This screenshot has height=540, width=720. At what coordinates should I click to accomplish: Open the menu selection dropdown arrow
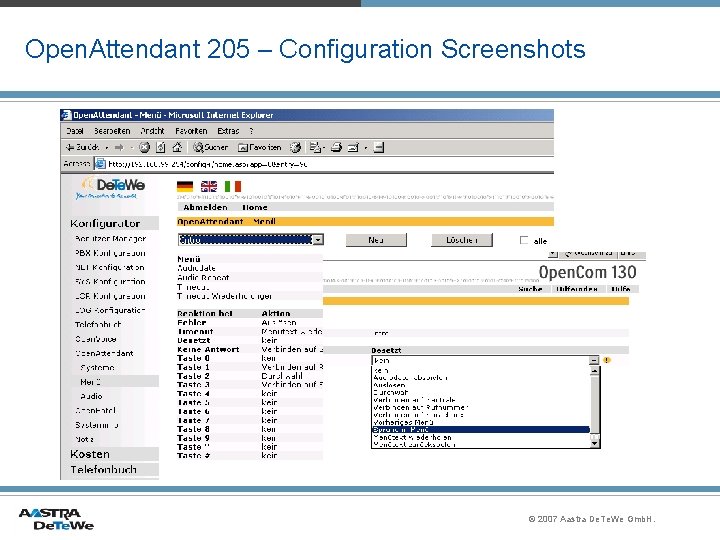tap(318, 240)
